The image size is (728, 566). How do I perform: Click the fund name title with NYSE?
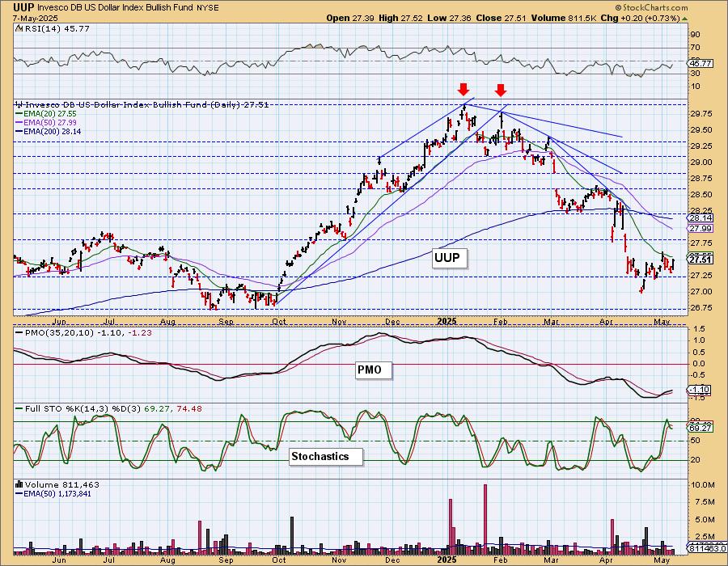click(128, 8)
